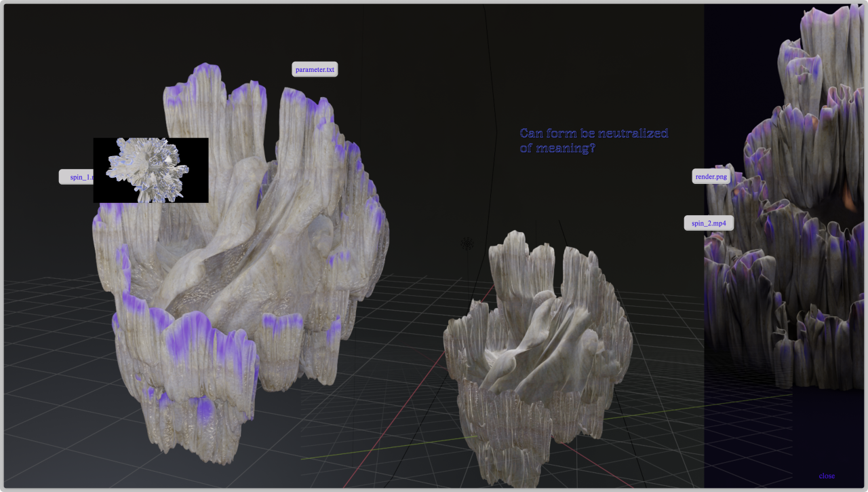Play the spin_2.mp4 file label
This screenshot has height=492, width=868.
(x=708, y=223)
